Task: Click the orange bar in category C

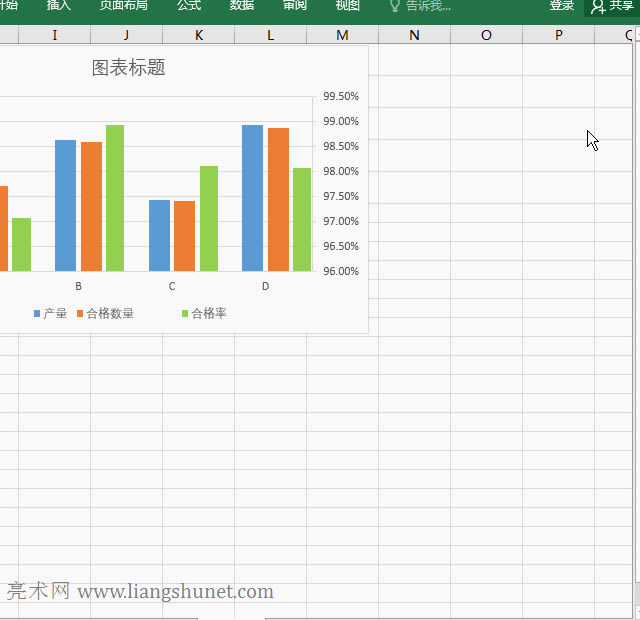Action: [x=184, y=236]
